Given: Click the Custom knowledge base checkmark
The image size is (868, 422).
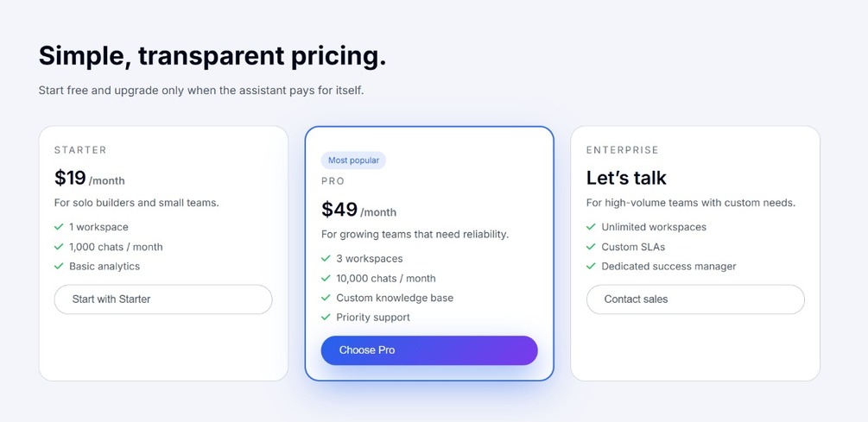Looking at the screenshot, I should (x=326, y=298).
